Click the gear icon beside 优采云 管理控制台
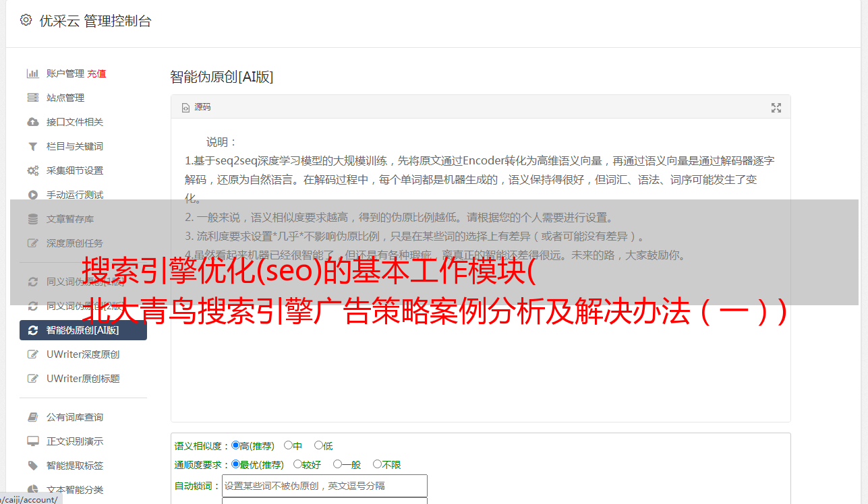Screen dimensions: 868x504 point(26,20)
